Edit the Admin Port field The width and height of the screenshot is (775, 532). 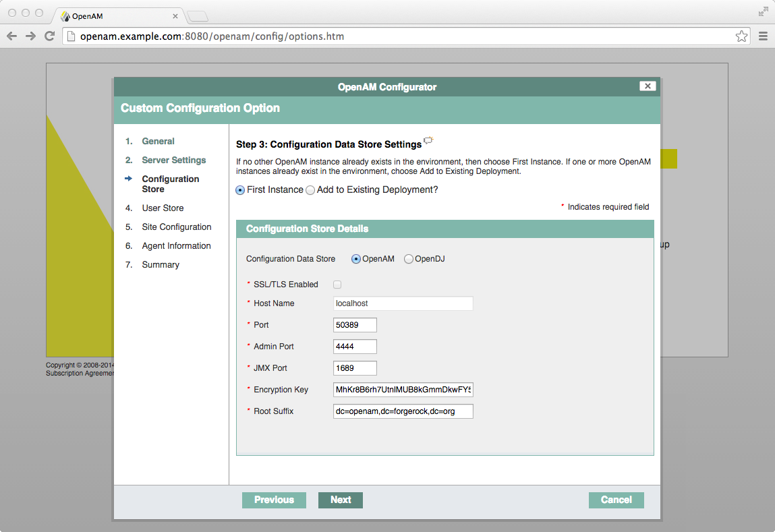(x=355, y=347)
